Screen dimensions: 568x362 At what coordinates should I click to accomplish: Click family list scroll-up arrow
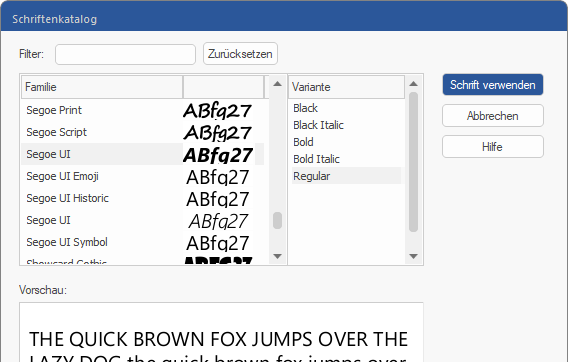pos(277,84)
